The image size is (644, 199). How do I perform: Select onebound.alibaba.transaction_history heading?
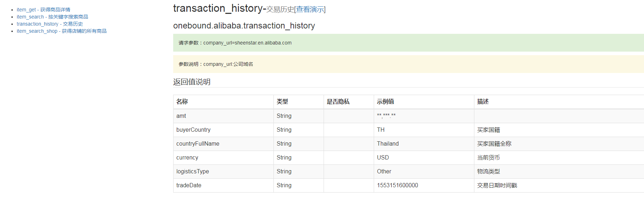244,26
